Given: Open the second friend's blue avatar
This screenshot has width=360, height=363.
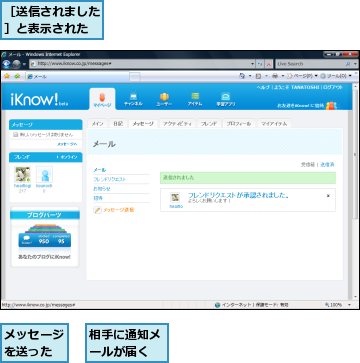Looking at the screenshot, I should coord(44,175).
